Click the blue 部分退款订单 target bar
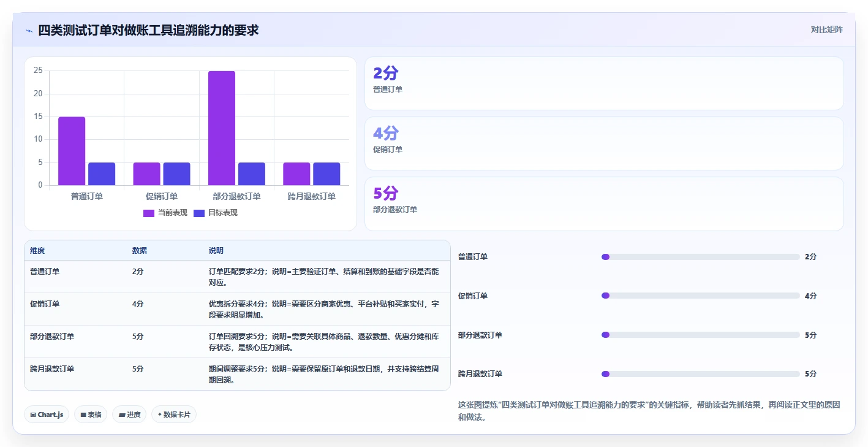This screenshot has height=447, width=868. pyautogui.click(x=252, y=174)
